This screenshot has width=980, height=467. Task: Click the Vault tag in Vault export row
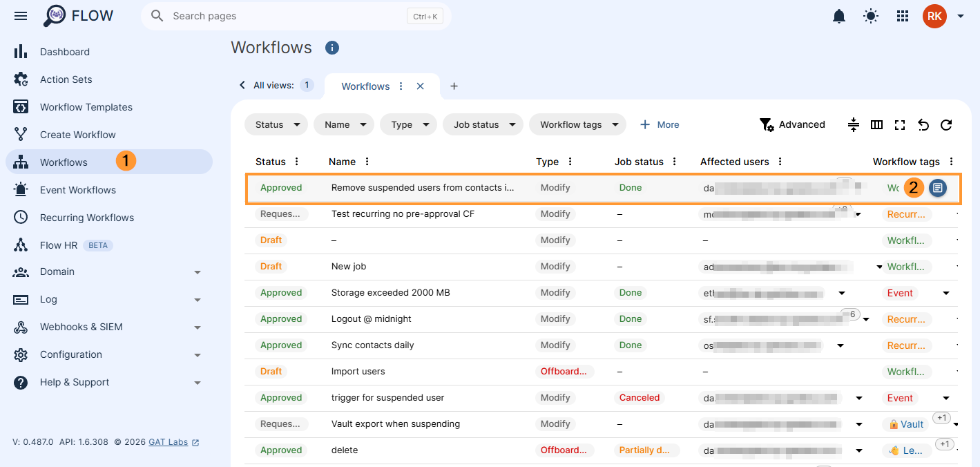906,424
